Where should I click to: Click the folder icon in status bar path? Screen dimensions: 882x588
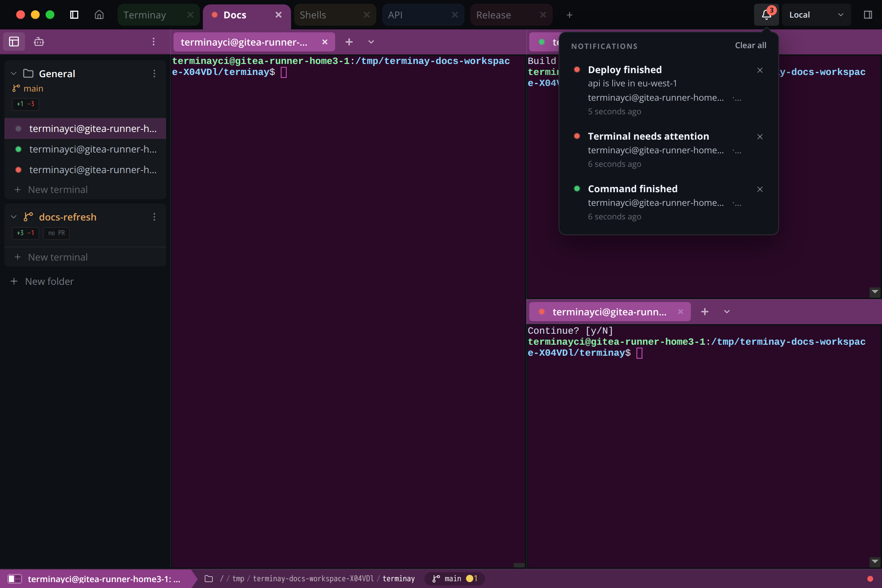209,578
